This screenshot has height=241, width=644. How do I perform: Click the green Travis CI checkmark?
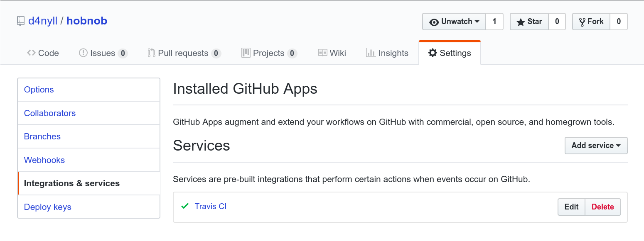[x=185, y=206]
